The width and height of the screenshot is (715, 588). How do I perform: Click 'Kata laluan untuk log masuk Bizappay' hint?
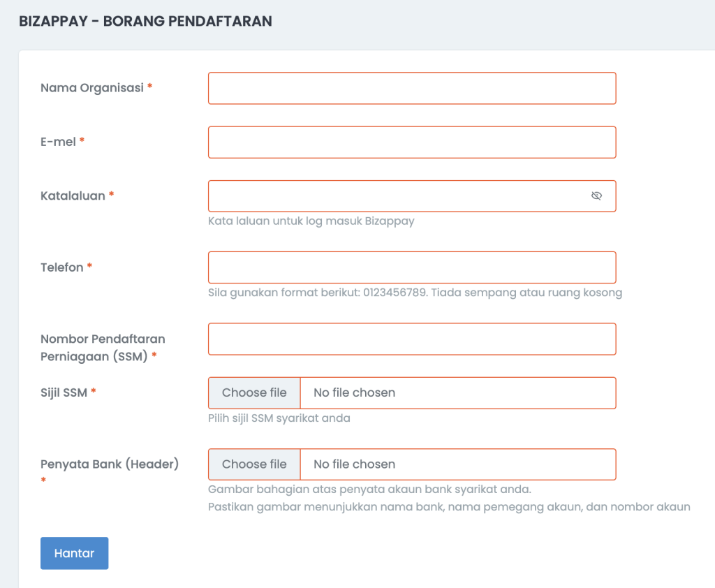pyautogui.click(x=311, y=221)
